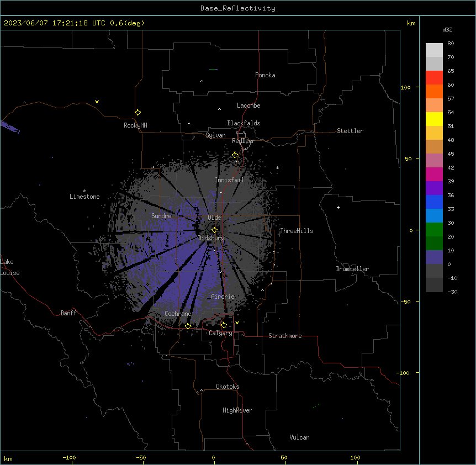Image resolution: width=476 pixels, height=465 pixels.
Task: Click the Drumheller label
Action: point(352,269)
